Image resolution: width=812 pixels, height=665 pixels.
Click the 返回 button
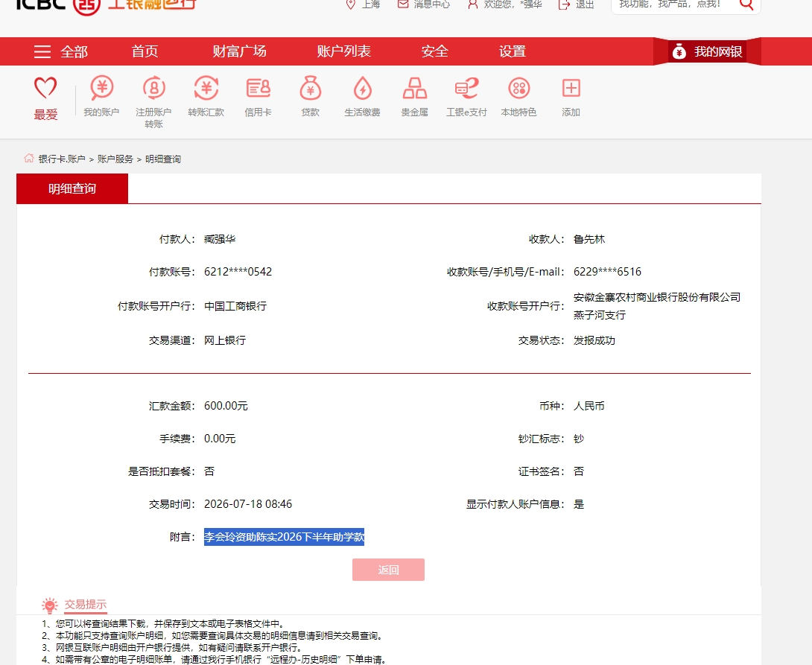[x=388, y=569]
